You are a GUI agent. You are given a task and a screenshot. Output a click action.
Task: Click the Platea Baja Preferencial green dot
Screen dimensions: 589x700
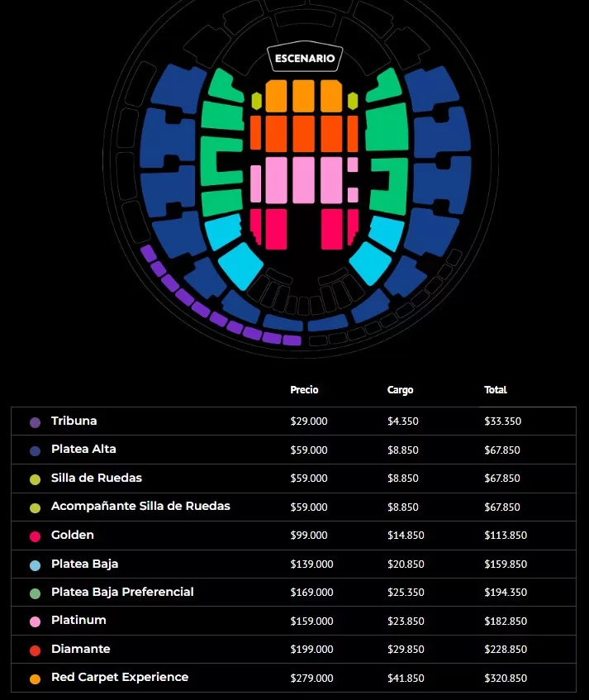[x=35, y=593]
